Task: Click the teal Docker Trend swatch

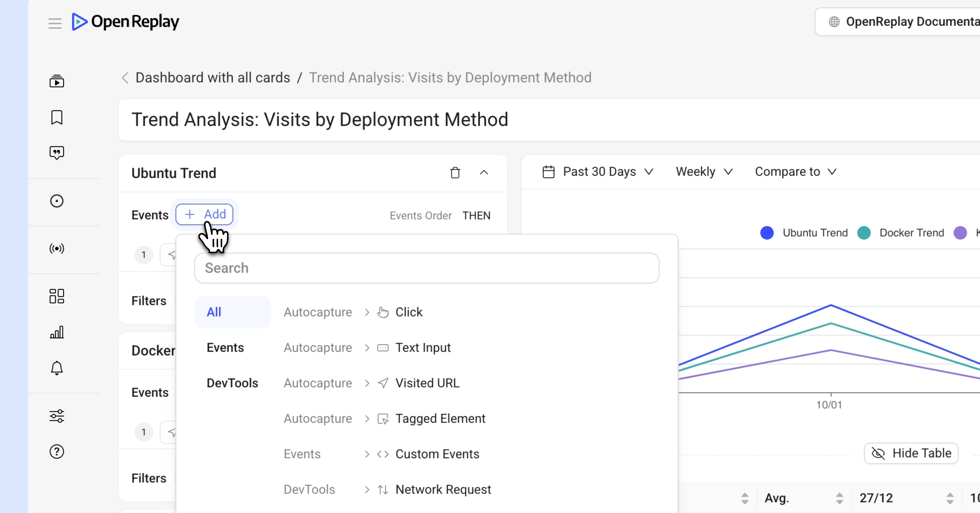Action: click(x=864, y=233)
